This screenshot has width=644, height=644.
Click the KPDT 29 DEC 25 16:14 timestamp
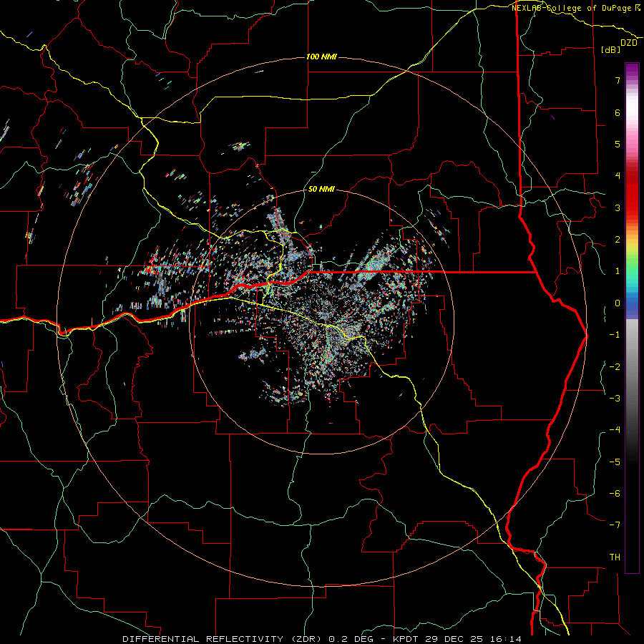pos(457,639)
